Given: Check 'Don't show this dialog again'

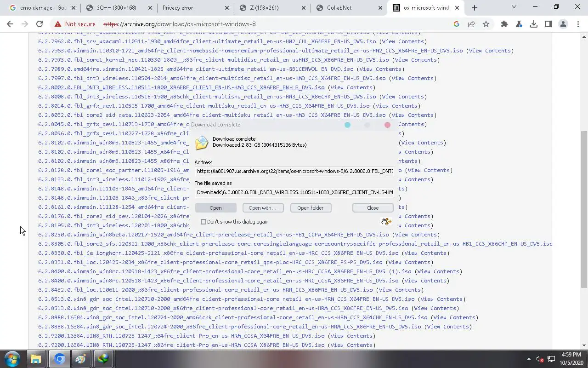Looking at the screenshot, I should [204, 222].
